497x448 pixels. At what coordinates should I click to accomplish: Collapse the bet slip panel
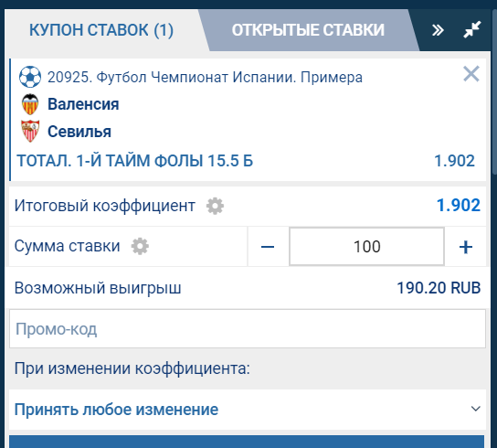click(x=472, y=30)
